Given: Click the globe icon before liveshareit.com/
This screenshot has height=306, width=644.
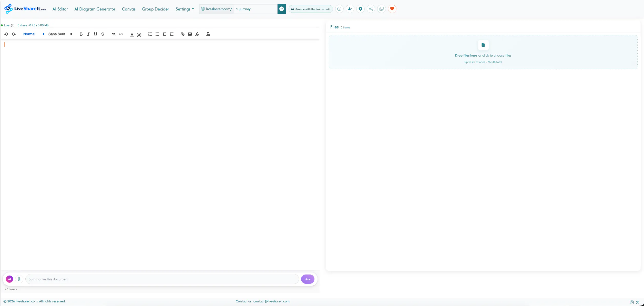Looking at the screenshot, I should click(203, 9).
